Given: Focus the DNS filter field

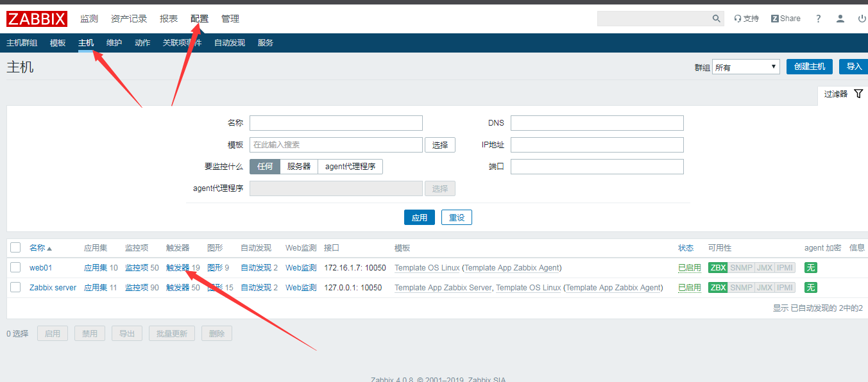Looking at the screenshot, I should tap(597, 123).
